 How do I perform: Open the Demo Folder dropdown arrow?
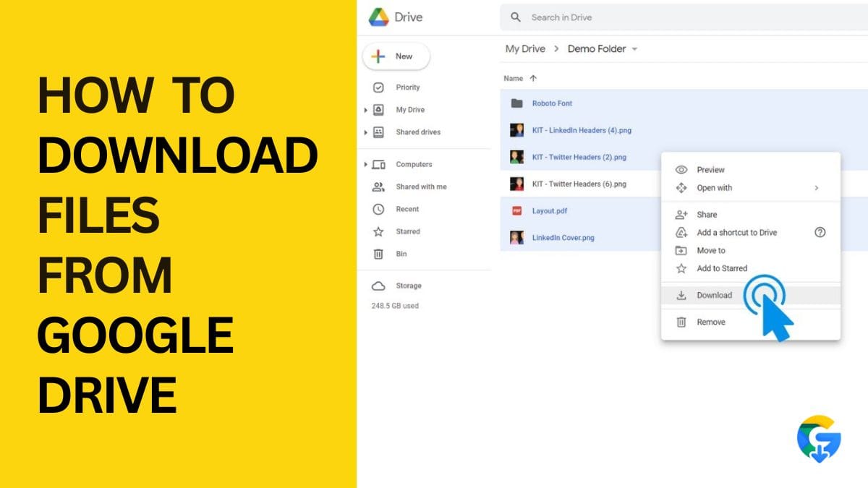(635, 48)
